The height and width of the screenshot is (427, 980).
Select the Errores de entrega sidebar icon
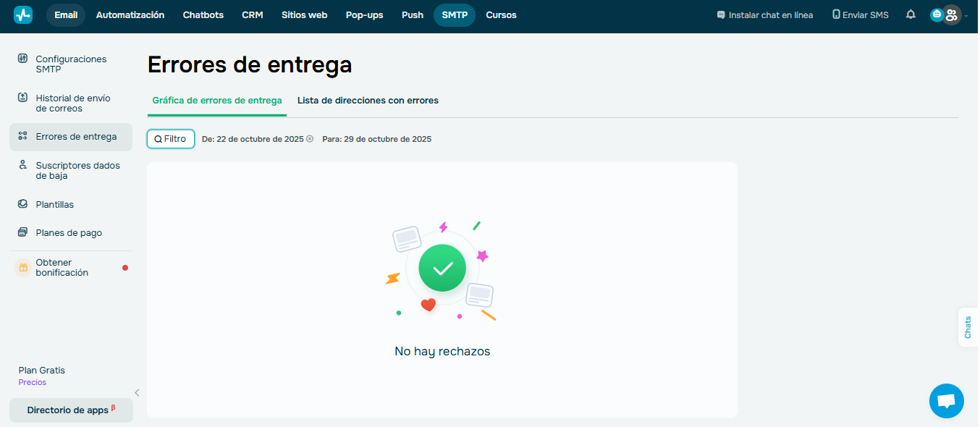click(24, 136)
